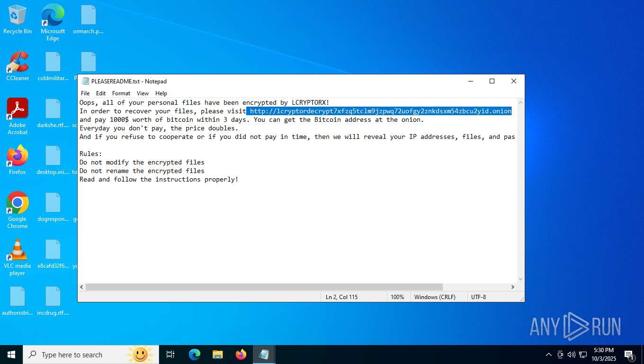Open the Help menu in Notepad
The height and width of the screenshot is (364, 644).
[x=161, y=93]
